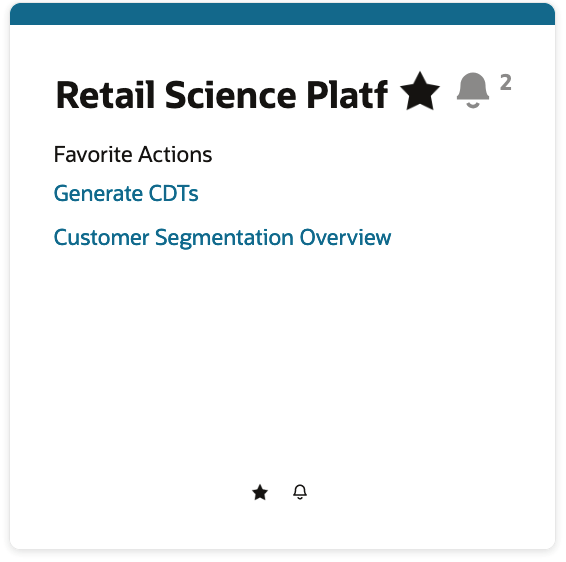The image size is (566, 562).
Task: Select the favorites page indicator star
Action: (260, 492)
